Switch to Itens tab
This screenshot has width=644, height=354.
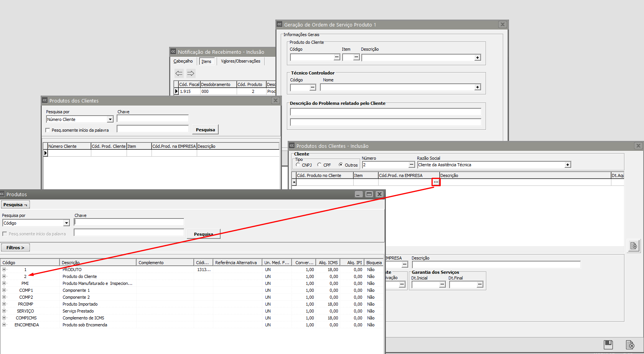[x=206, y=61]
